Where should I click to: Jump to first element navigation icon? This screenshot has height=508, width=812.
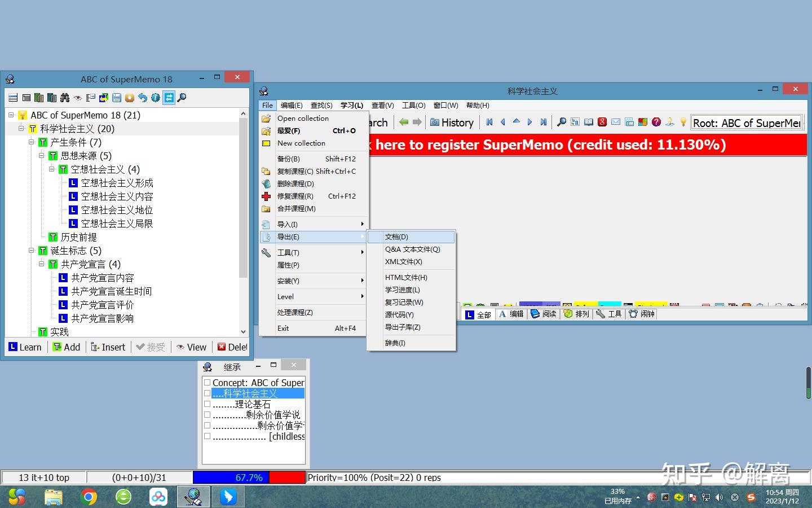click(x=489, y=122)
